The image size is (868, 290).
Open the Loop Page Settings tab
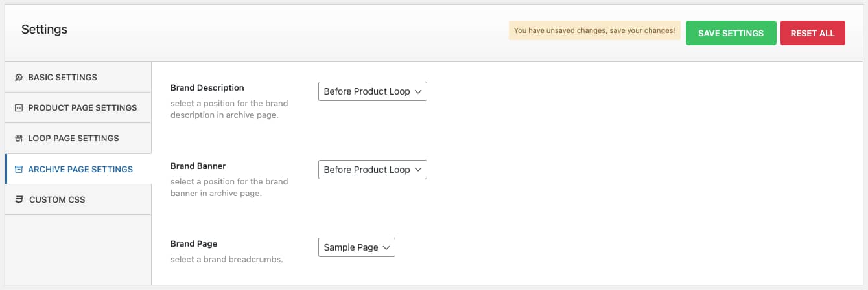(x=78, y=139)
